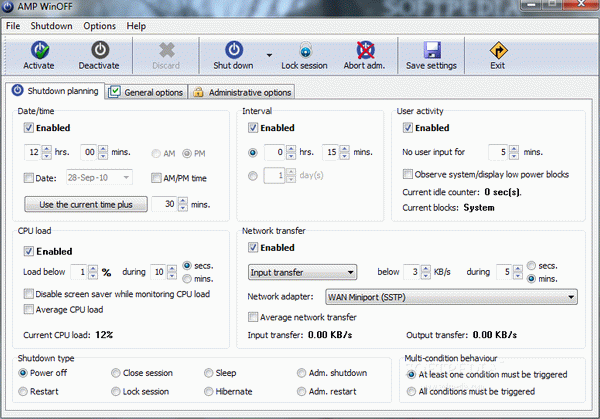Select All conditions must be triggered

click(x=411, y=391)
